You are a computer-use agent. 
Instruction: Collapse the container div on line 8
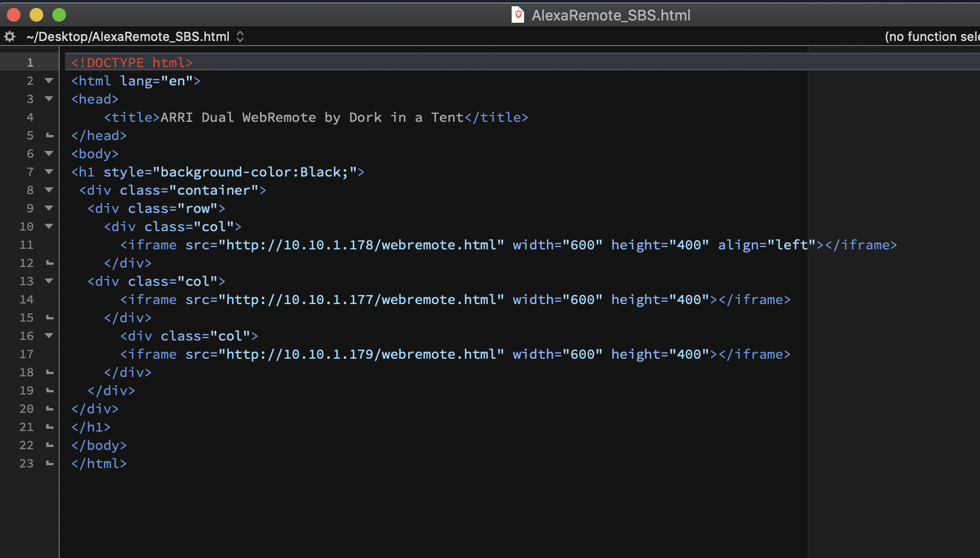click(x=49, y=190)
